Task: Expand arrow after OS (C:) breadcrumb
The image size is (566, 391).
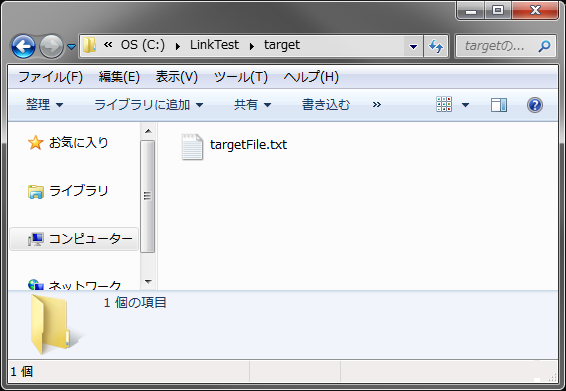Action: 178,46
